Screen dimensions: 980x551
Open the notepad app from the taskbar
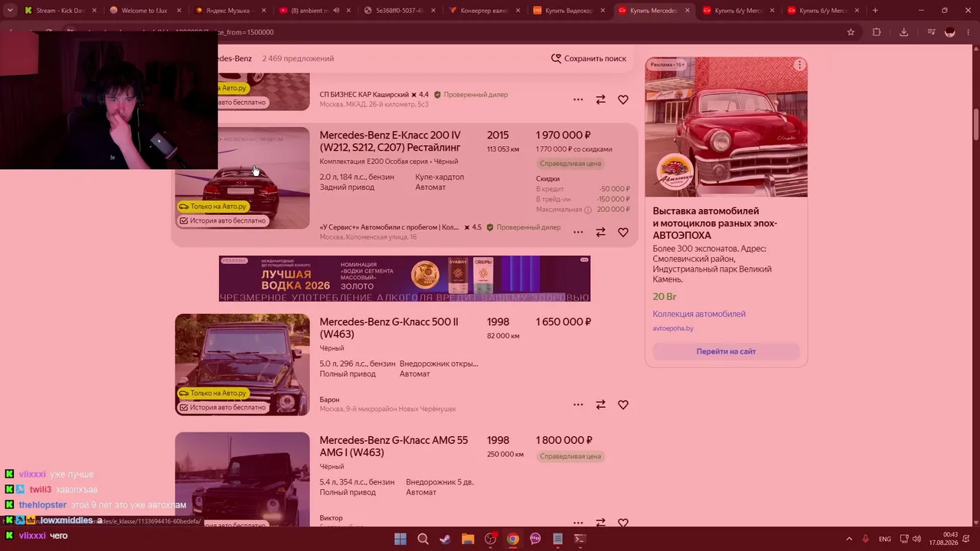[x=557, y=539]
